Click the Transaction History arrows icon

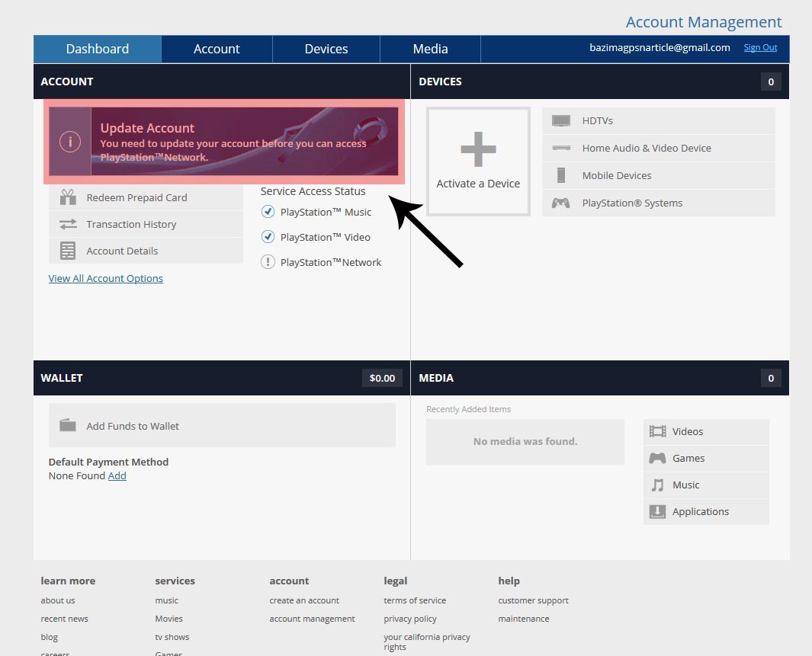click(68, 224)
